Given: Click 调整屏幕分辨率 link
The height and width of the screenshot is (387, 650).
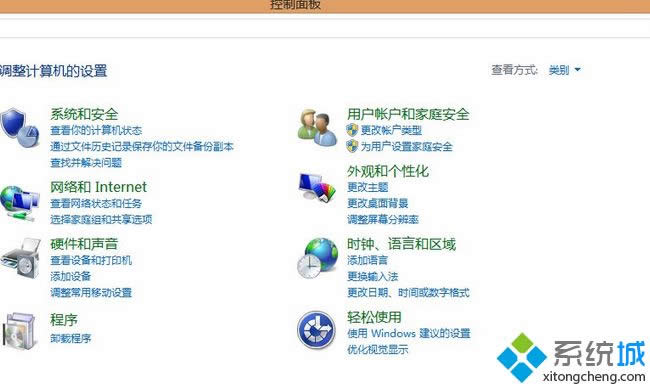Looking at the screenshot, I should (x=383, y=220).
